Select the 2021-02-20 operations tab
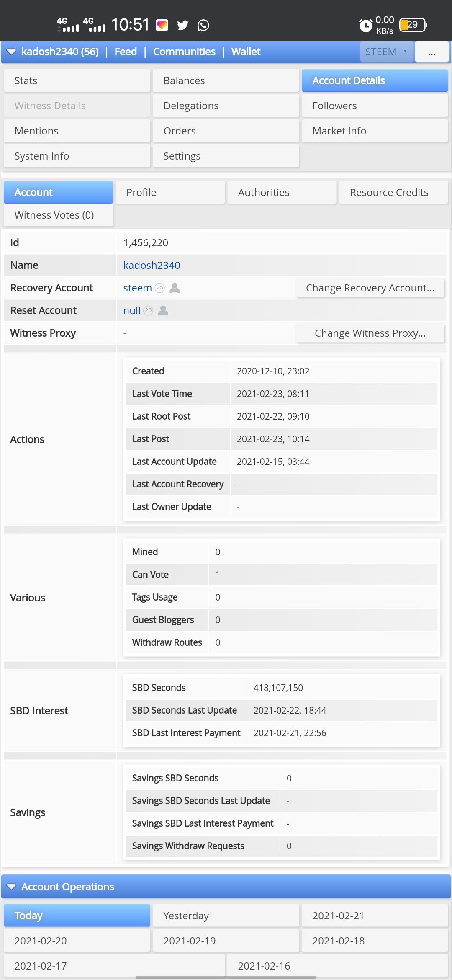 [77, 941]
